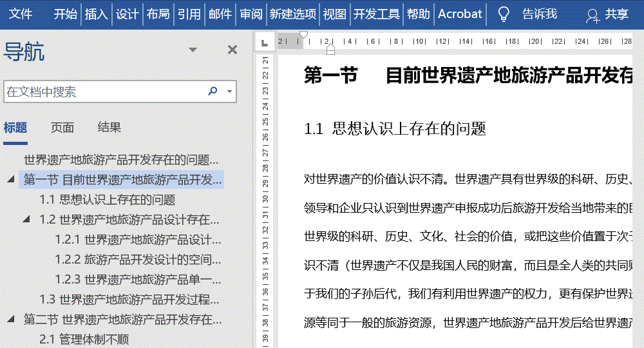Open the 帮助 ribbon tab
Viewport: 644px width, 348px height.
click(418, 14)
